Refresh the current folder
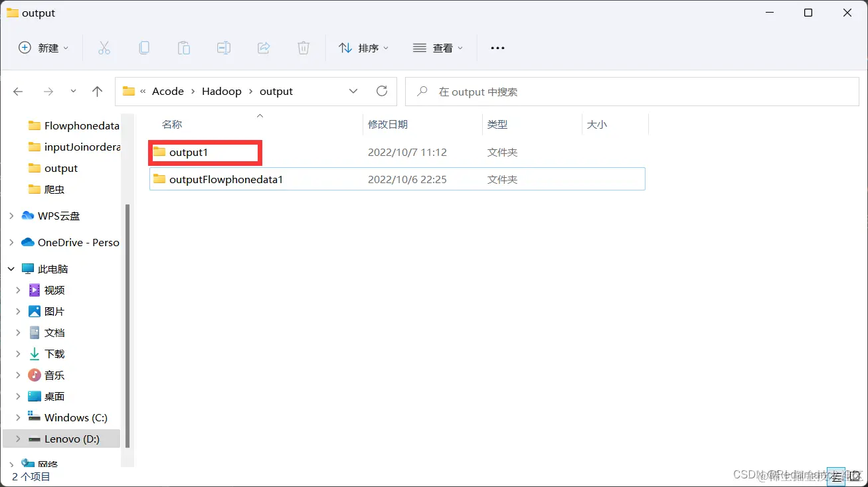Screen dimensions: 868x487 click(382, 92)
